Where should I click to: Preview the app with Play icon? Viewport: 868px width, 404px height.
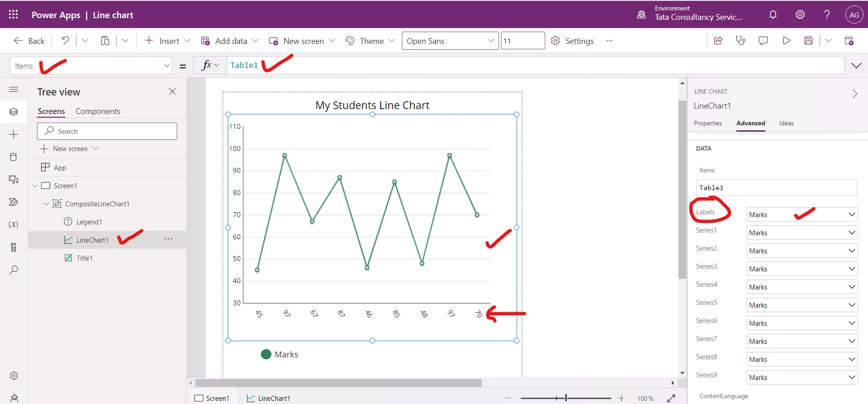786,41
